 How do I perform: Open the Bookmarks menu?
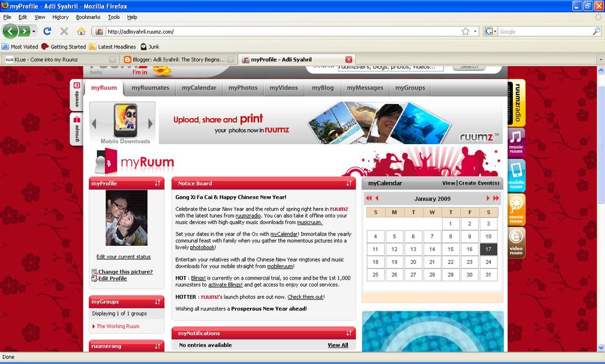click(88, 17)
